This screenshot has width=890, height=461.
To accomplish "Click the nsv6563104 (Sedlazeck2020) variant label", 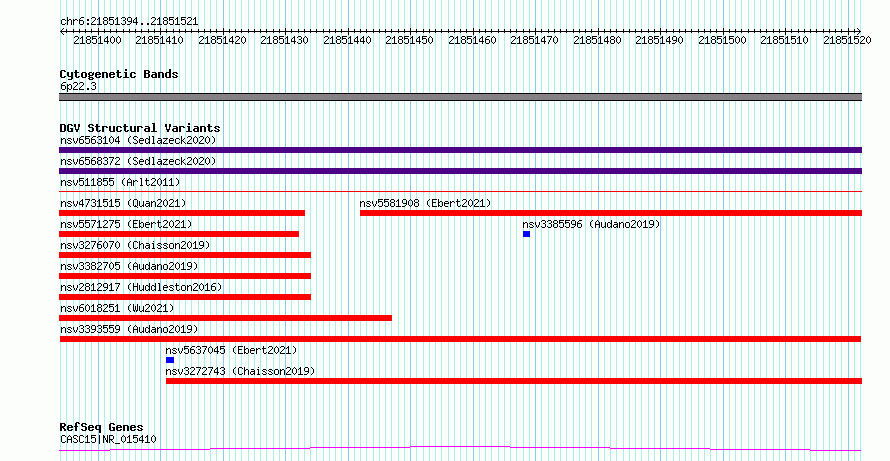I will [x=138, y=140].
